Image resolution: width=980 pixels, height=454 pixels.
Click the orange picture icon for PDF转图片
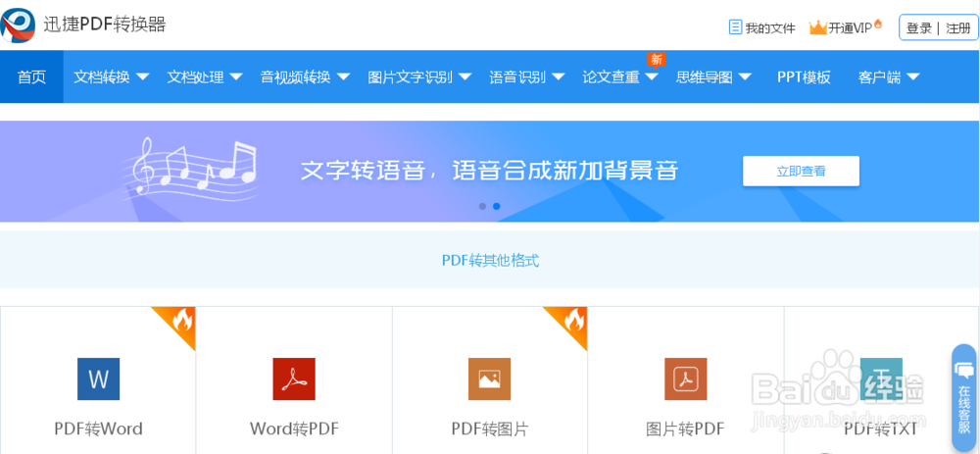[x=489, y=378]
